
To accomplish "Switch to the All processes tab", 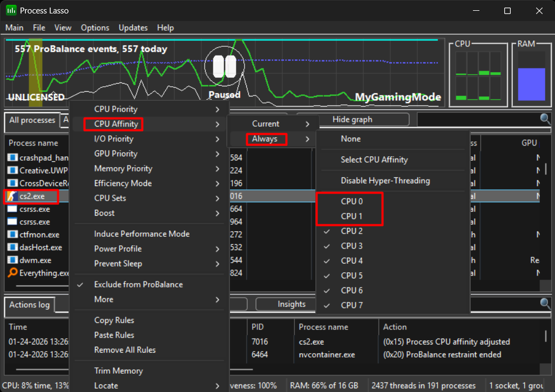I will coord(32,120).
